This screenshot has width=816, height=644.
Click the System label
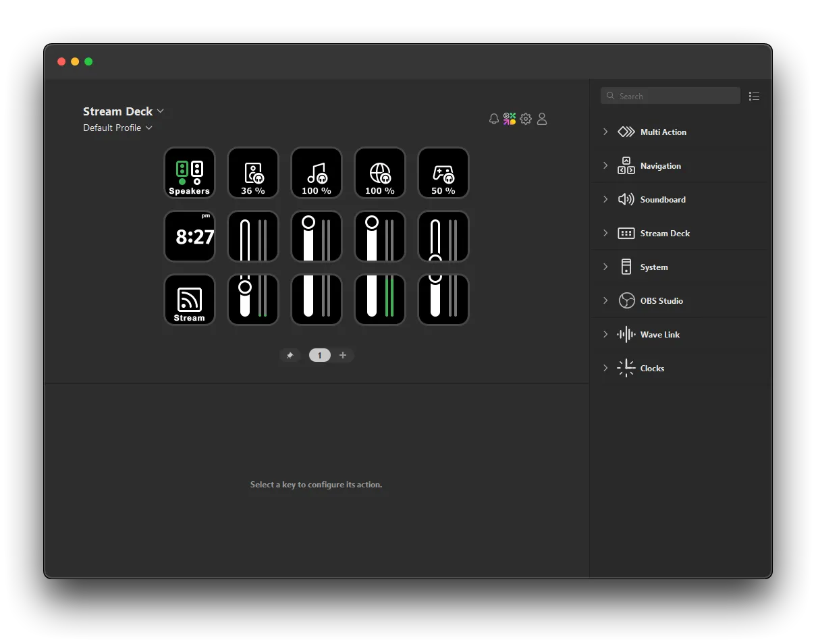(654, 267)
